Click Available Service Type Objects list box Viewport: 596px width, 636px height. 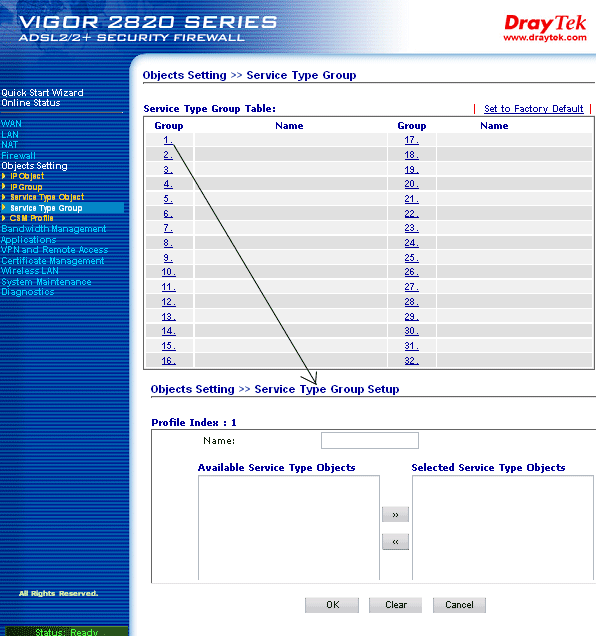point(289,528)
